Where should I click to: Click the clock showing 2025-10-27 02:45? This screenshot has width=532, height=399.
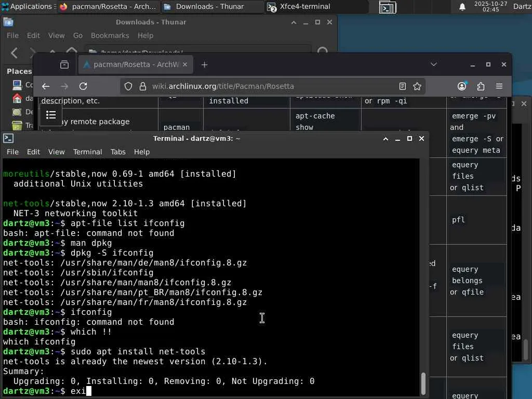tap(490, 6)
